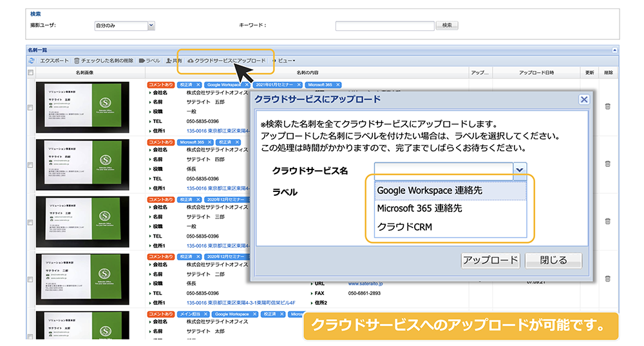Screen dimensions: 644x346
Task: Select Google Workspace 連絡先 option
Action: pyautogui.click(x=450, y=191)
